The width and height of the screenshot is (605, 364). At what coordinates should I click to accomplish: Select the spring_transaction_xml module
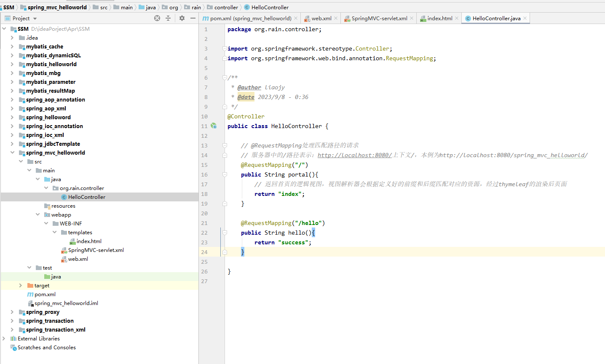pyautogui.click(x=52, y=329)
